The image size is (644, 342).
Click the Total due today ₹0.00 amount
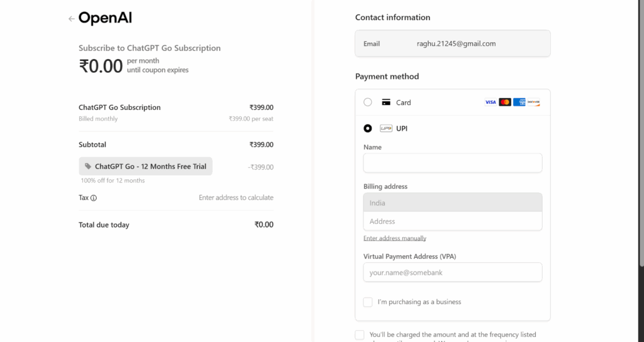tap(264, 224)
